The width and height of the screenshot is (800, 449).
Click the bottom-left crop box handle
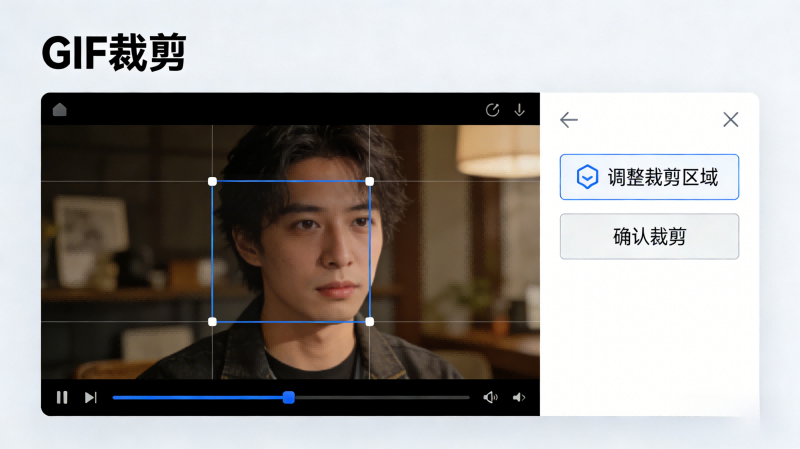pyautogui.click(x=212, y=321)
